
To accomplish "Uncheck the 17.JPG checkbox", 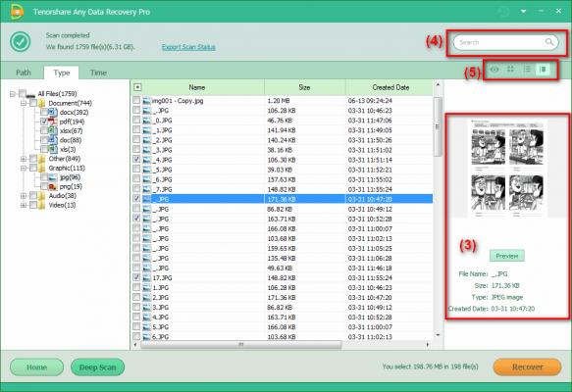I will point(136,277).
